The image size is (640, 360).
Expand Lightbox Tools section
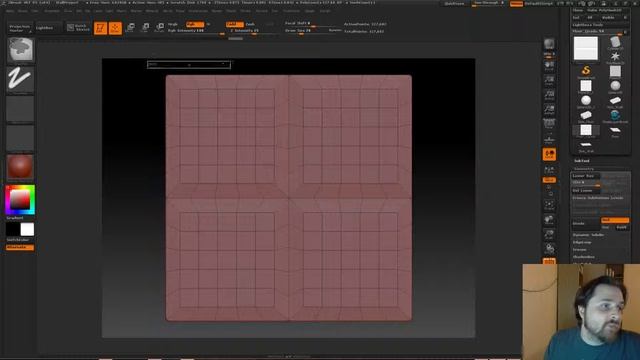pos(588,25)
